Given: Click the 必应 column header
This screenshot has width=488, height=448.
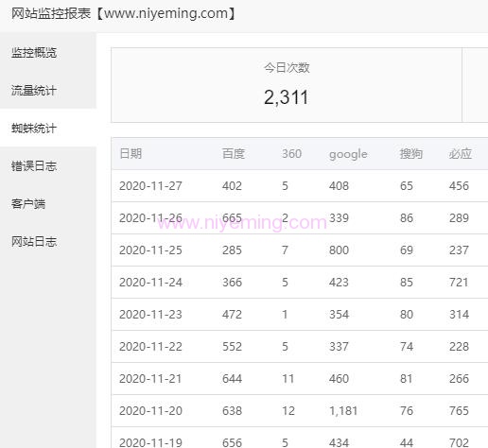Looking at the screenshot, I should [461, 154].
